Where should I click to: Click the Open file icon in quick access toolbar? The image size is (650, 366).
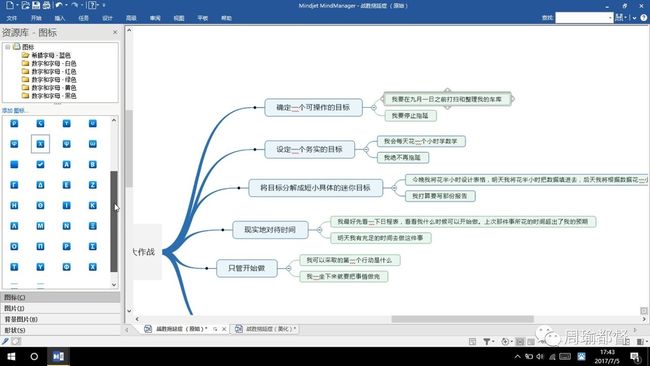[x=25, y=5]
